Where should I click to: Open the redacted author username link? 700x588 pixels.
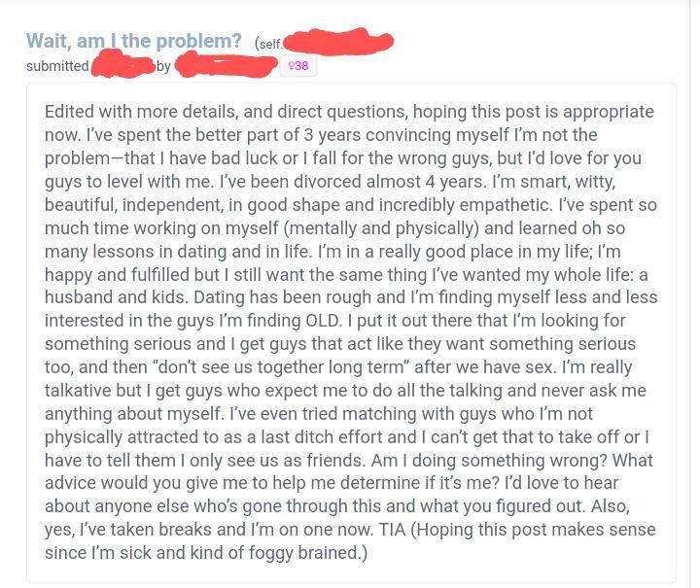pos(226,65)
